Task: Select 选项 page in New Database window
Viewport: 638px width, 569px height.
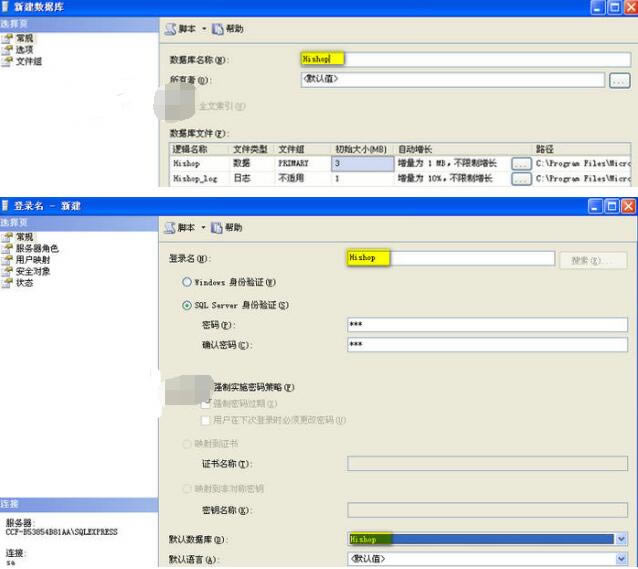Action: pyautogui.click(x=24, y=50)
